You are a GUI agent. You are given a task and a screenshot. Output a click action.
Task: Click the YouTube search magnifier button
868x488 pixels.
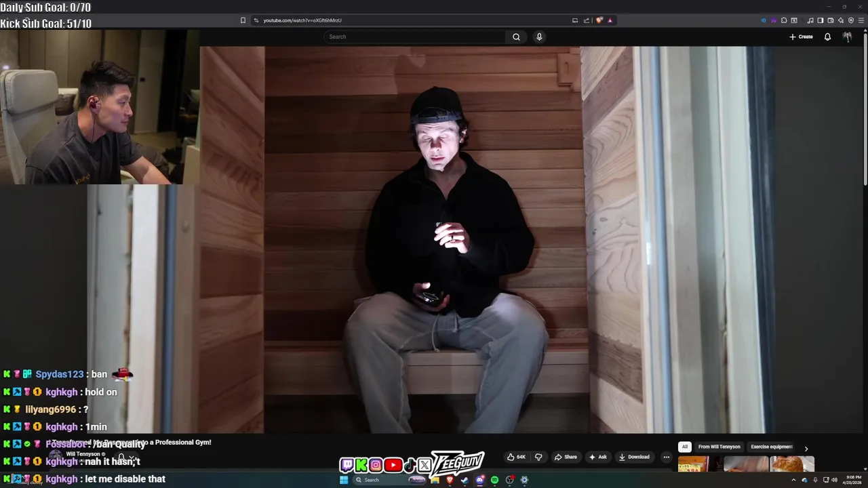[516, 37]
